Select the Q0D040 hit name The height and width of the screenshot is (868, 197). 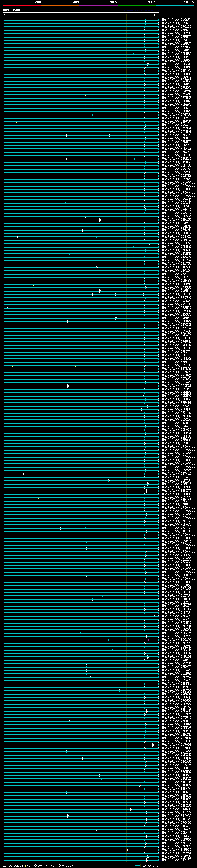[177, 101]
